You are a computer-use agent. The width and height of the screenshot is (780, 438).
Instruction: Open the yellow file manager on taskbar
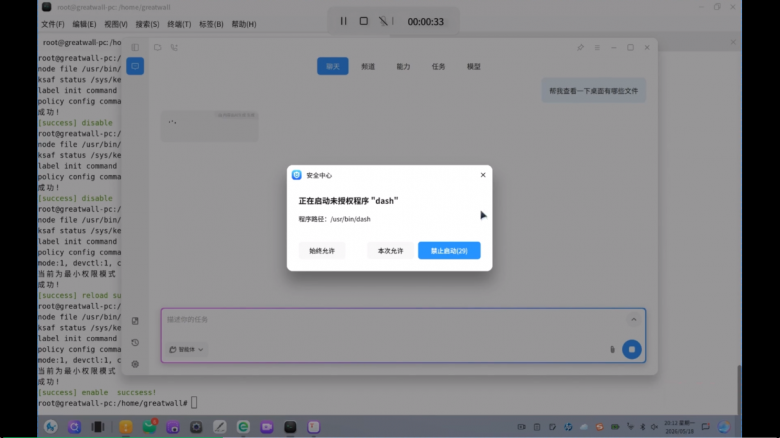click(126, 427)
